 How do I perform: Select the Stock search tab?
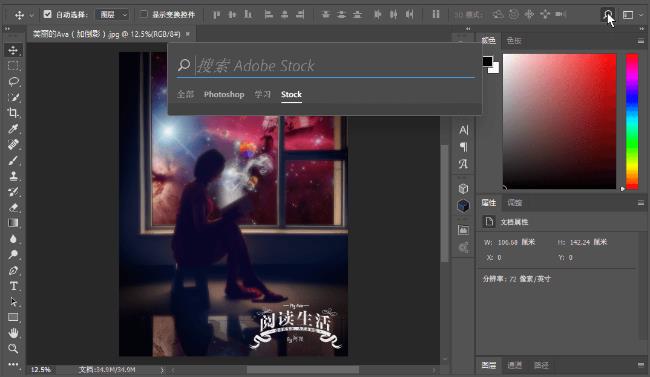click(291, 95)
